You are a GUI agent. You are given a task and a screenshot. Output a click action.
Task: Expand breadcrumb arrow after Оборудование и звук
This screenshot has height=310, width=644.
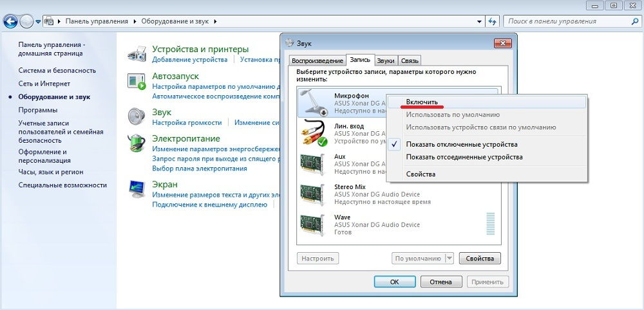coord(215,21)
